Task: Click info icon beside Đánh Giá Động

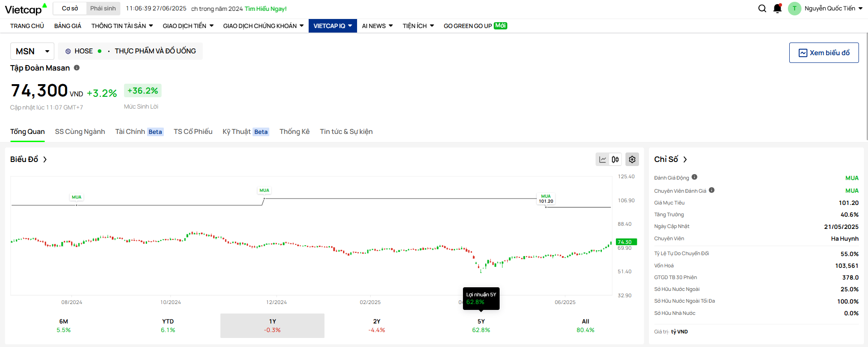Action: (x=694, y=177)
